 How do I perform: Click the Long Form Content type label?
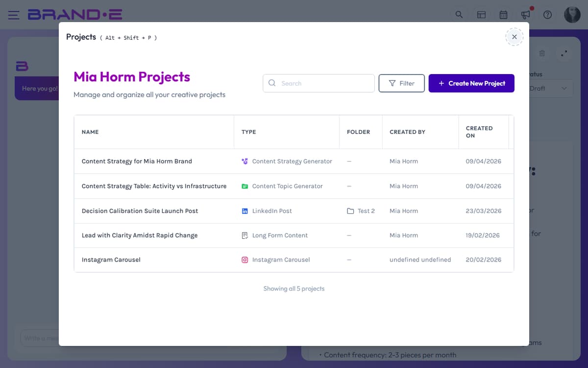point(280,236)
